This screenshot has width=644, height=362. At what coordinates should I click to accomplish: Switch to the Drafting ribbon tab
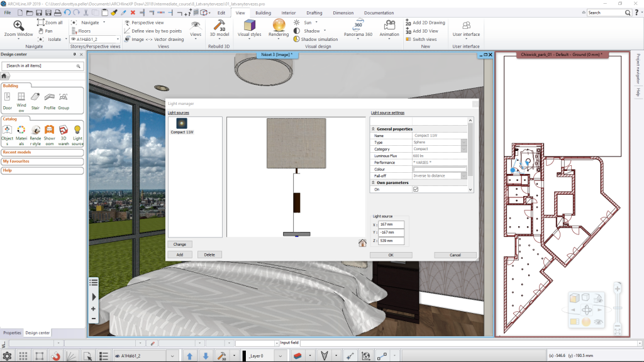[x=314, y=13]
